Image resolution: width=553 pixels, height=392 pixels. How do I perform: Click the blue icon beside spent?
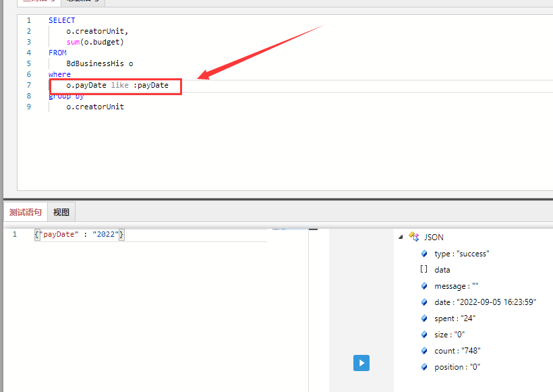(x=424, y=318)
